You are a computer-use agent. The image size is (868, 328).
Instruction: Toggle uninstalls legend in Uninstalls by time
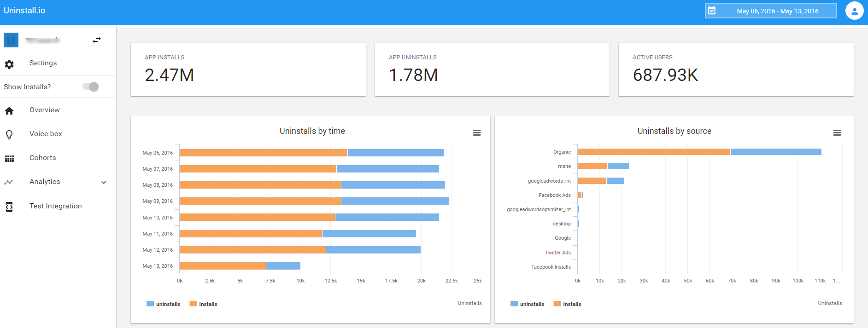(164, 304)
